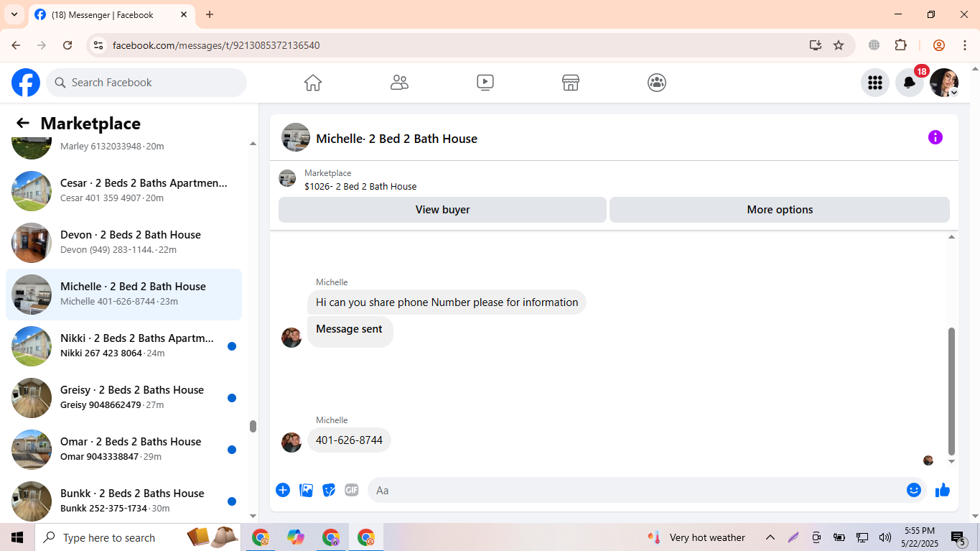Click the Message sent bubble
The height and width of the screenshot is (551, 980).
coord(350,332)
